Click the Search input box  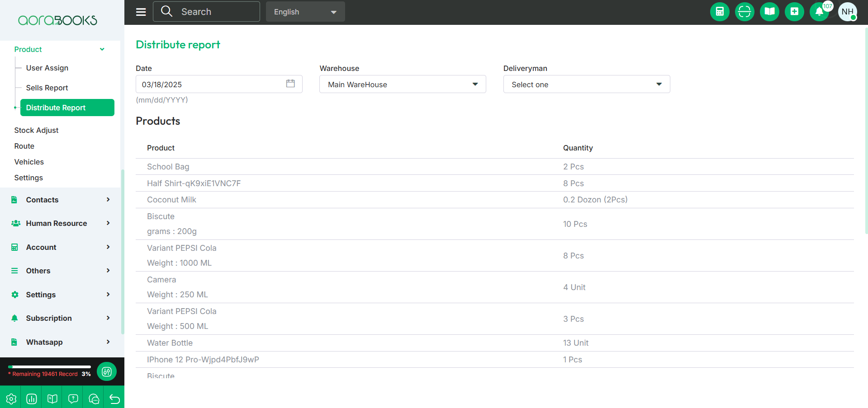tap(206, 11)
